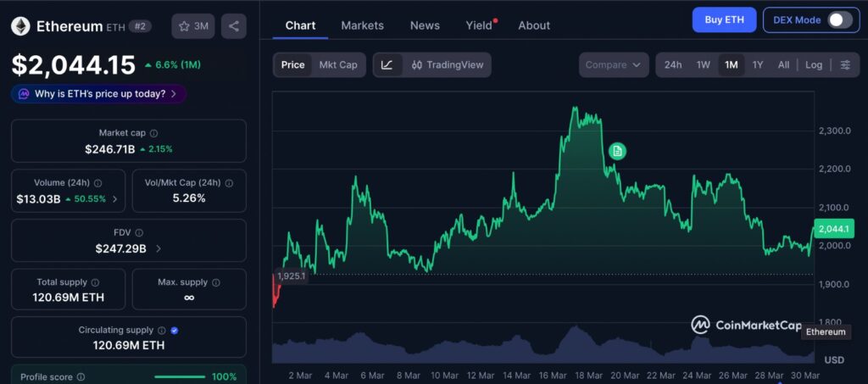Expand Volume (24h) details chevron

[115, 199]
